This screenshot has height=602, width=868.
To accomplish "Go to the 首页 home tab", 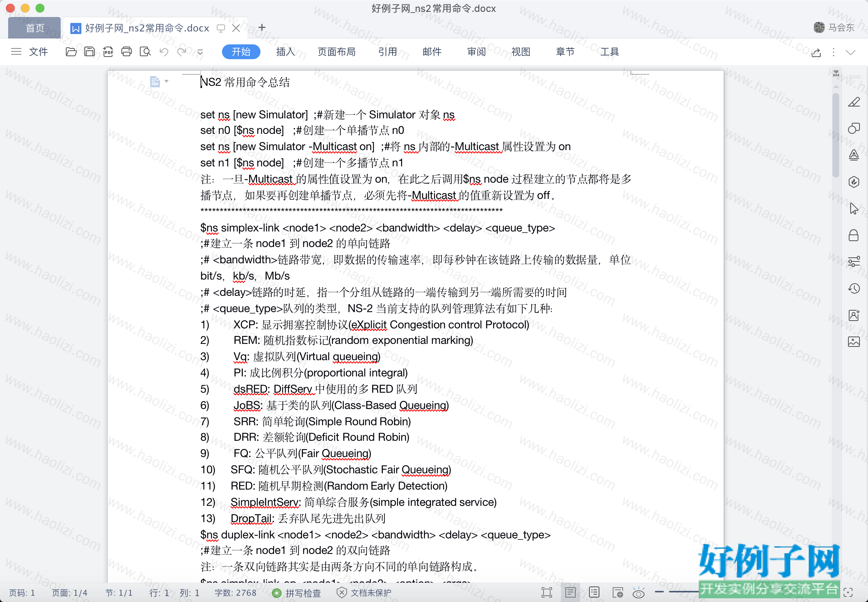I will [35, 28].
